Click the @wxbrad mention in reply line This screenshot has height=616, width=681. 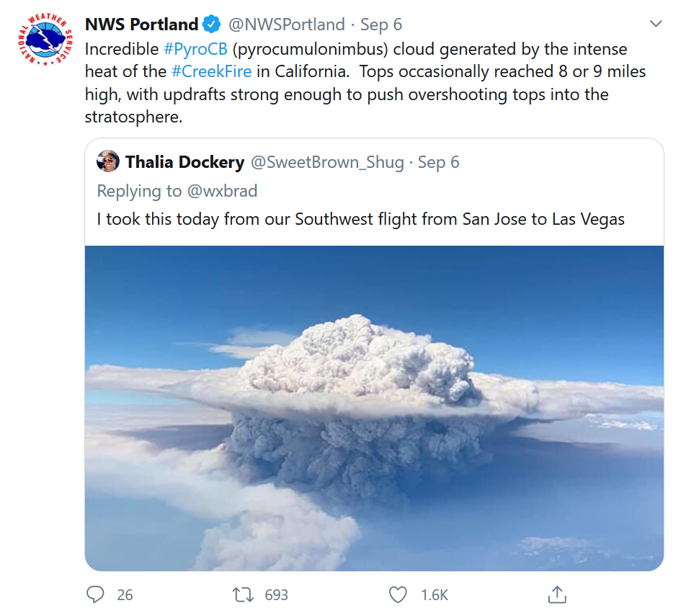(x=222, y=191)
